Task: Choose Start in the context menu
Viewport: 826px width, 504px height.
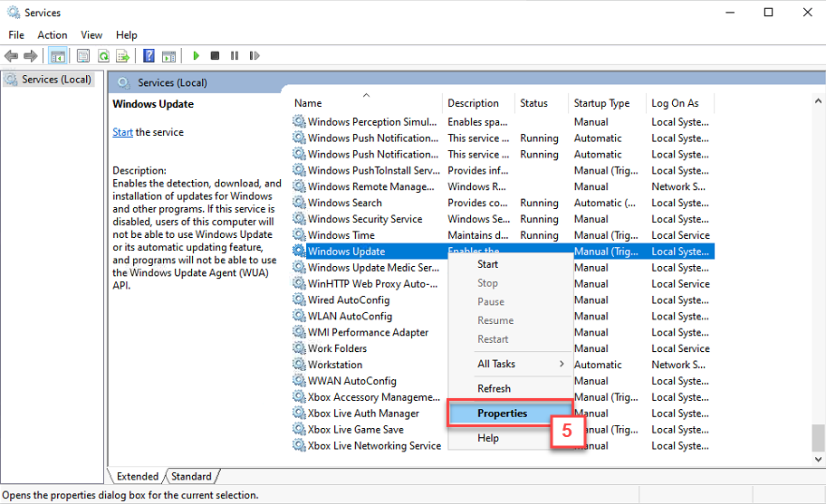Action: point(511,264)
